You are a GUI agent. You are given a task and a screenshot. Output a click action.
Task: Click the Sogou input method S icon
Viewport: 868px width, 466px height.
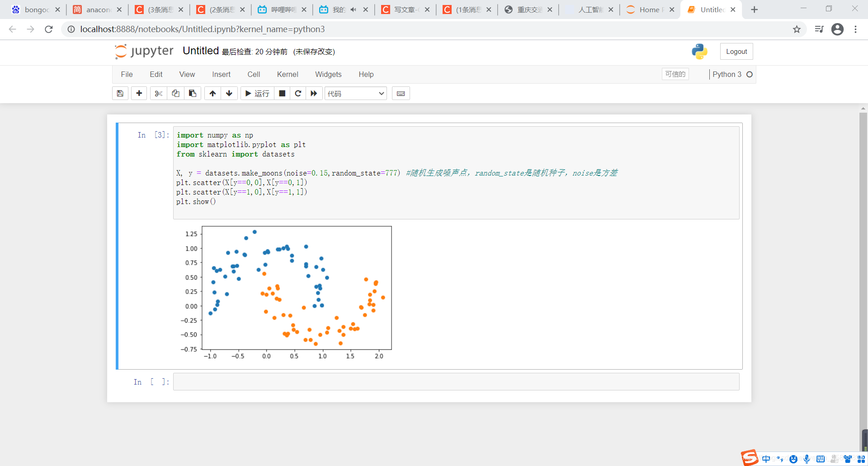pos(750,457)
